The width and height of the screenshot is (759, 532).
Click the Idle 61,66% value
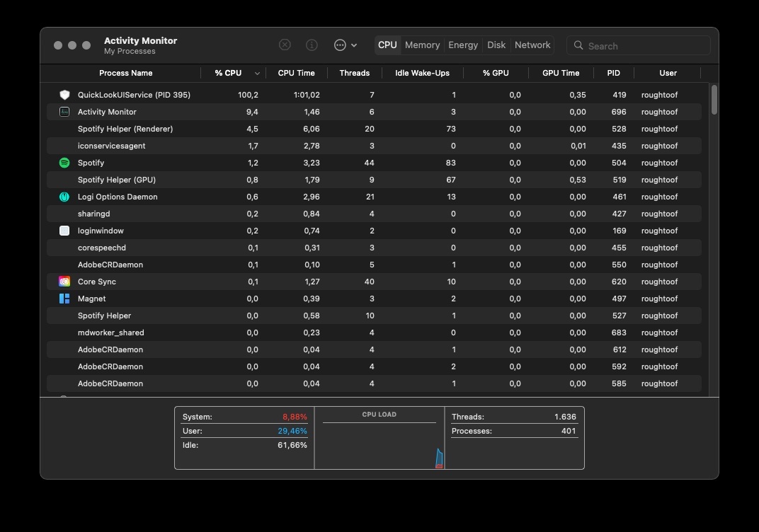pyautogui.click(x=292, y=445)
